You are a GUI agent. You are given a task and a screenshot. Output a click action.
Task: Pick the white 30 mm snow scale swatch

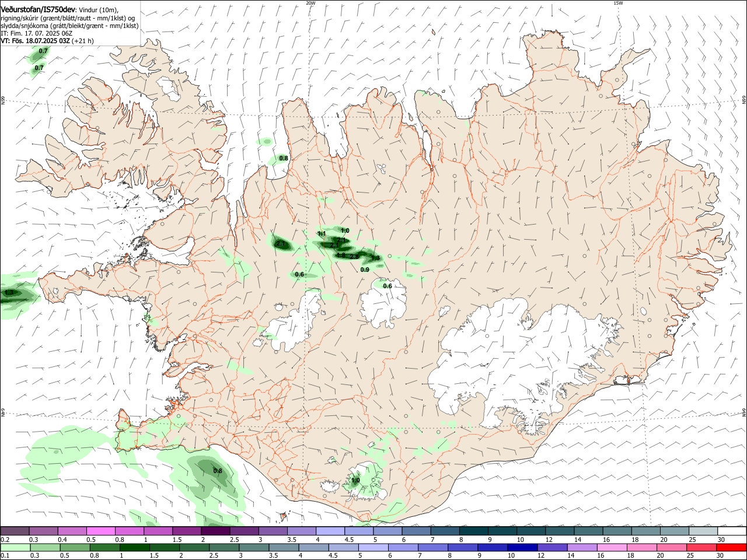point(732,531)
